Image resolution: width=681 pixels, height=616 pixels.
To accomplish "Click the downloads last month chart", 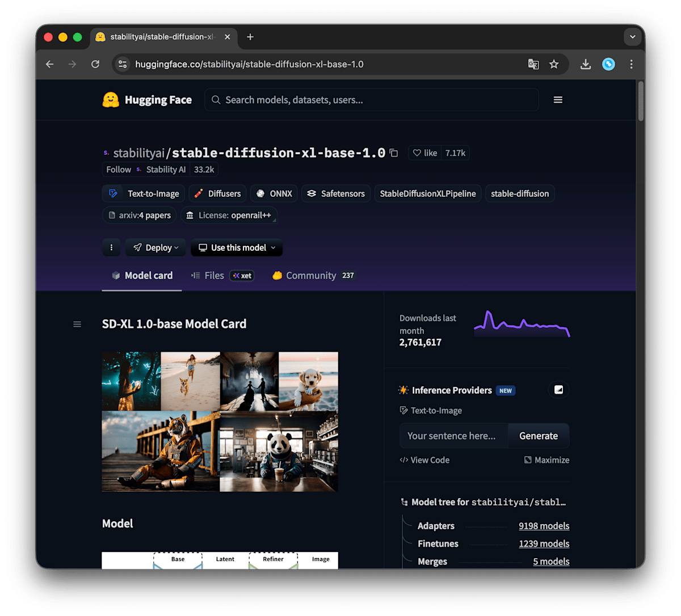I will pyautogui.click(x=522, y=324).
